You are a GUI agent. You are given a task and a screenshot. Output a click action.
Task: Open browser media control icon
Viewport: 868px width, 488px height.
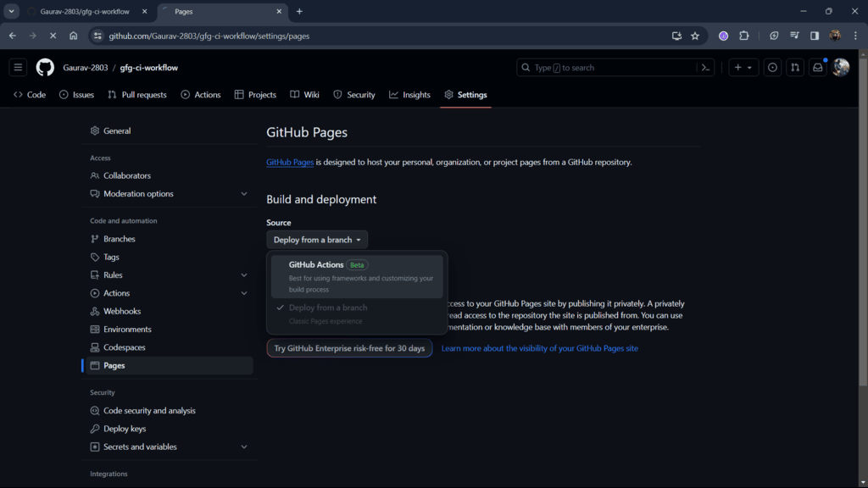tap(794, 36)
